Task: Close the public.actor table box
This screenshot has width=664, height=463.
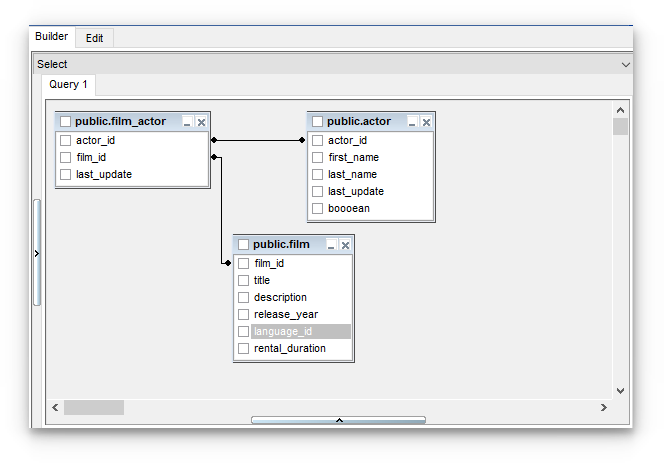Action: 426,122
